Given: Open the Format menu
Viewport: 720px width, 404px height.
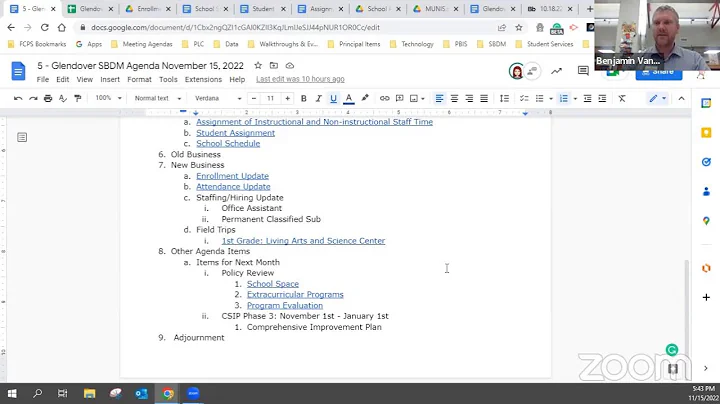Looking at the screenshot, I should click(139, 79).
